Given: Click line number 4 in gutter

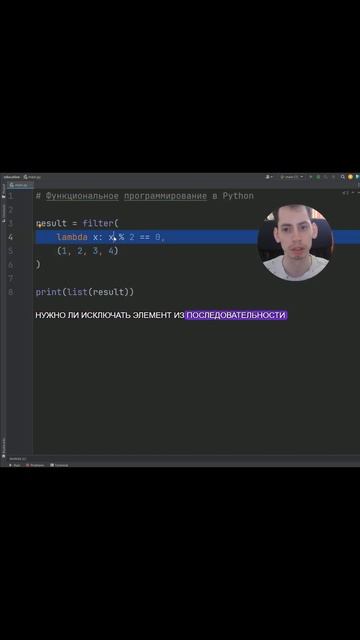Looking at the screenshot, I should point(11,237).
